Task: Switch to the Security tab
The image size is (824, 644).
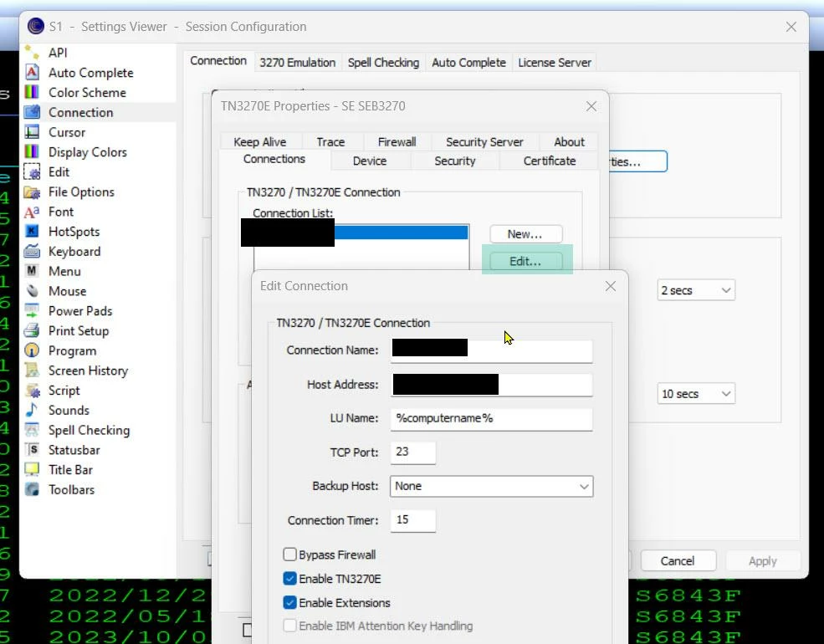Action: [454, 161]
